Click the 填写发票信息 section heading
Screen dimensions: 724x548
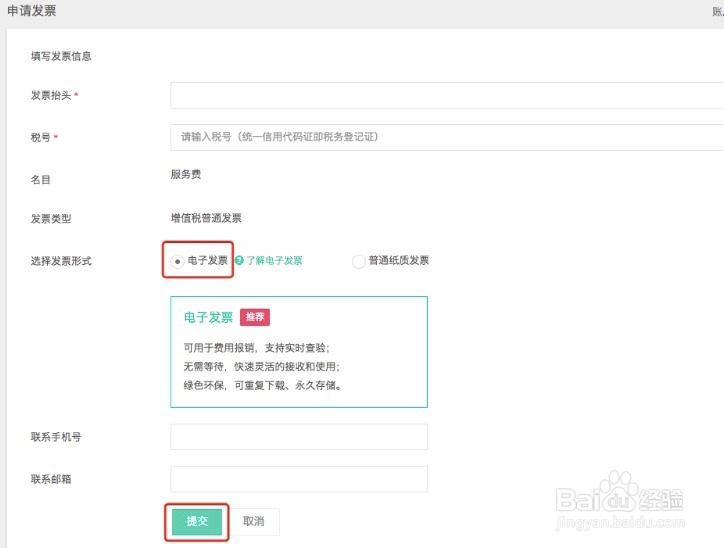point(62,56)
